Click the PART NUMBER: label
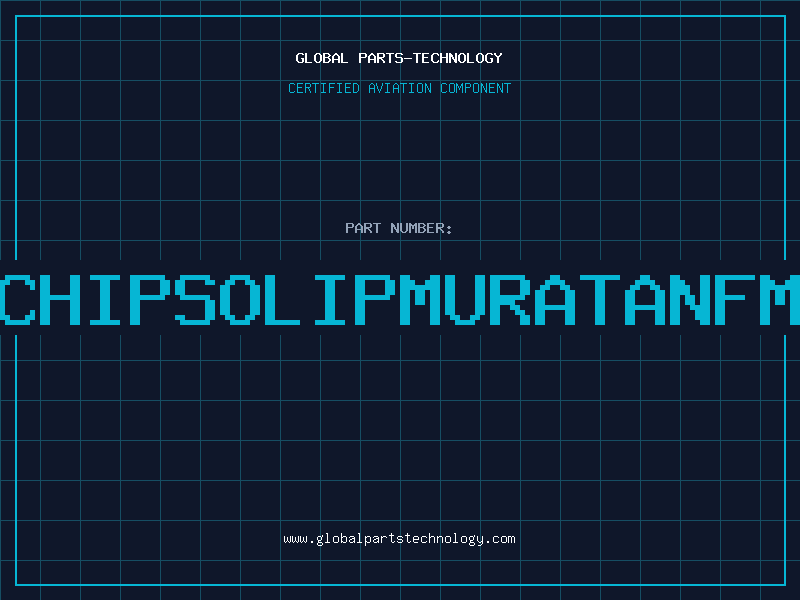The height and width of the screenshot is (600, 800). coord(398,228)
